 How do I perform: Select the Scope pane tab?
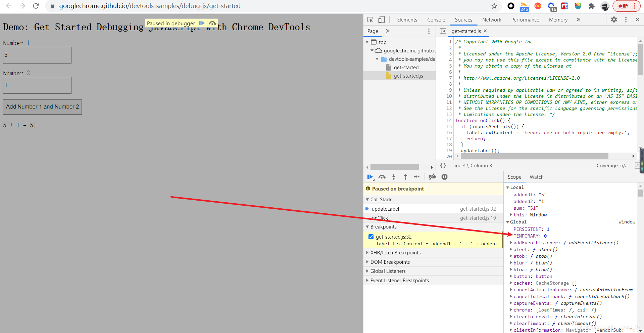click(514, 177)
